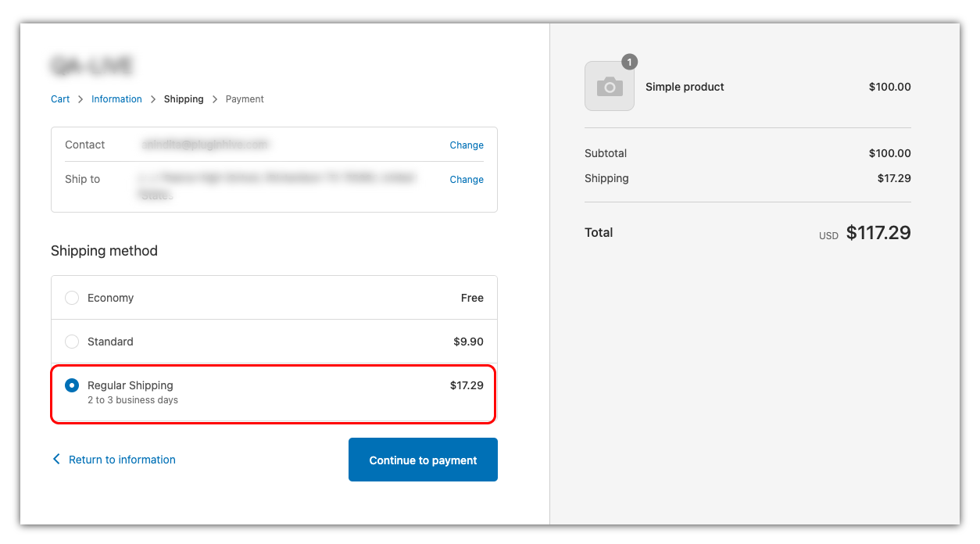Click the quantity badge on product thumbnail
This screenshot has height=544, width=980.
click(630, 62)
